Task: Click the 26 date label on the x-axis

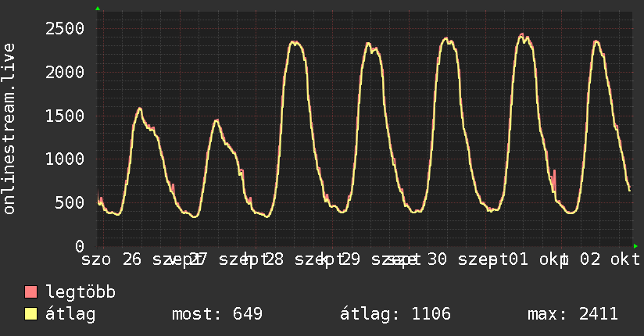Action: (132, 259)
